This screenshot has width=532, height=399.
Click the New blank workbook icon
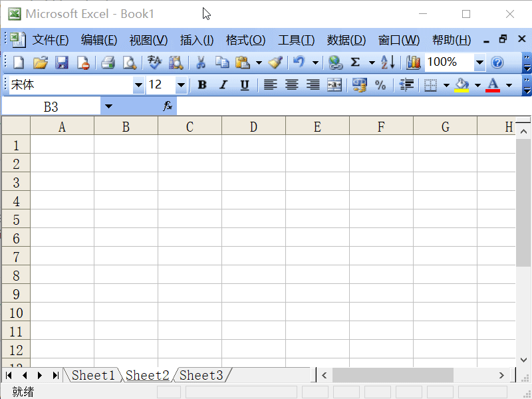click(x=19, y=63)
